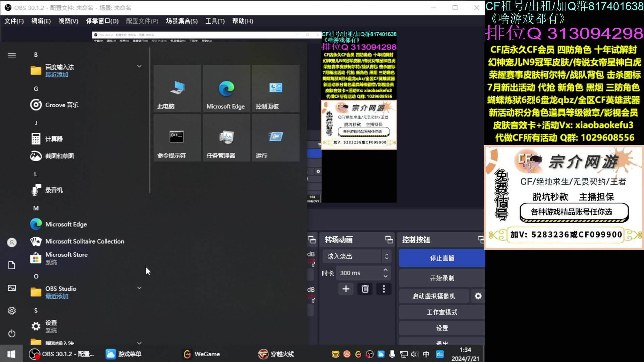Image resolution: width=644 pixels, height=362 pixels.
Task: Open the user account icon in Start sidebar
Action: point(12,242)
